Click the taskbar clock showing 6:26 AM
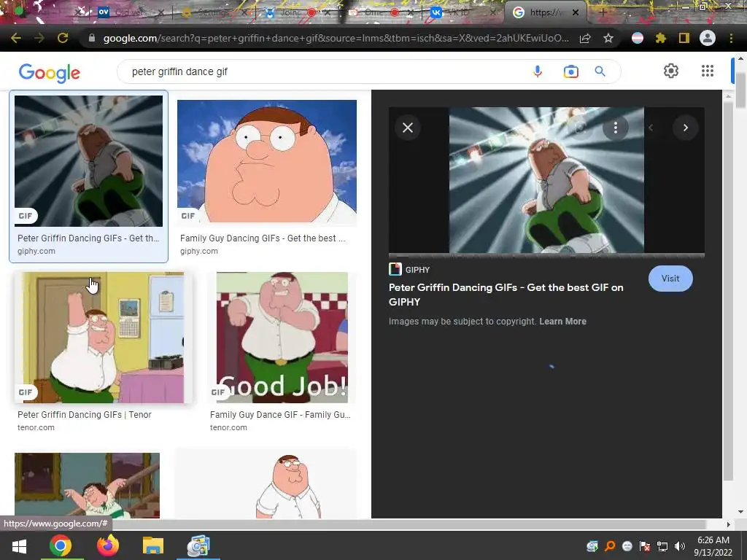747x560 pixels. tap(713, 546)
